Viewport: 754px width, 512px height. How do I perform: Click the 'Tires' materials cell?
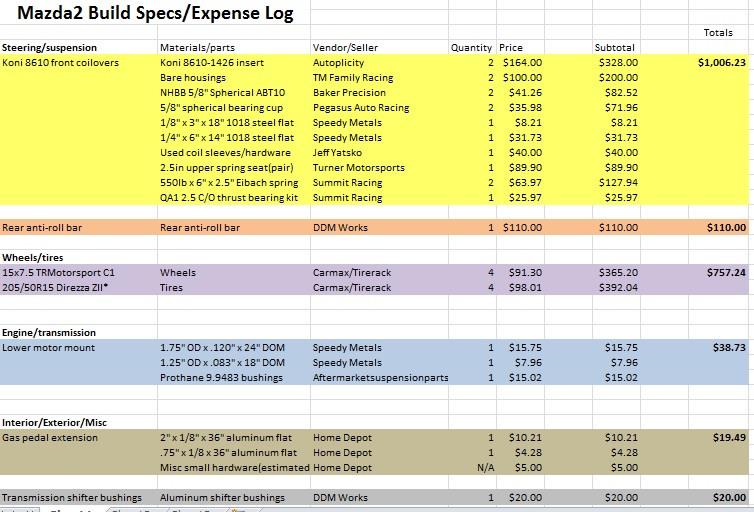tap(234, 287)
